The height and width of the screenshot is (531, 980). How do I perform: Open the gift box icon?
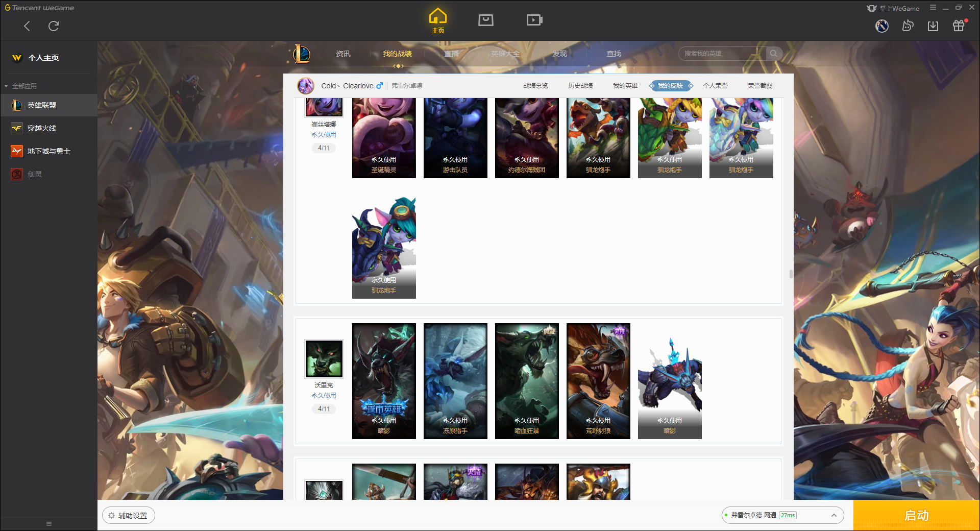click(x=959, y=26)
